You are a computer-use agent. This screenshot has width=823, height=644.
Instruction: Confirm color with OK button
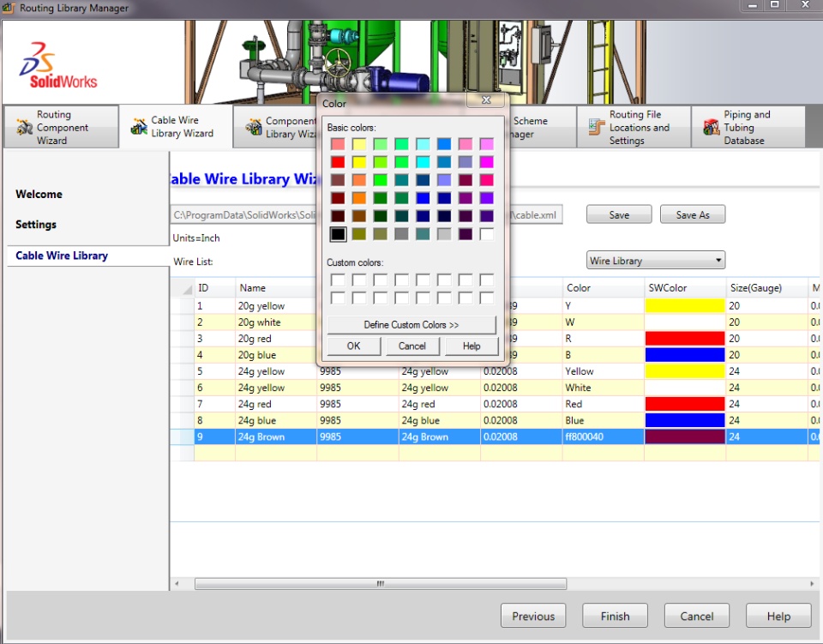(354, 346)
